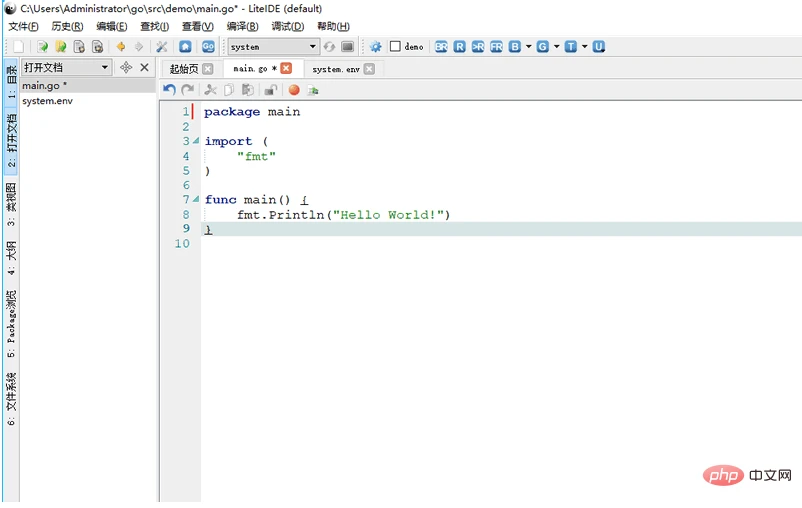Click the open file icon with green arrow
Image resolution: width=802 pixels, height=508 pixels.
tap(42, 47)
